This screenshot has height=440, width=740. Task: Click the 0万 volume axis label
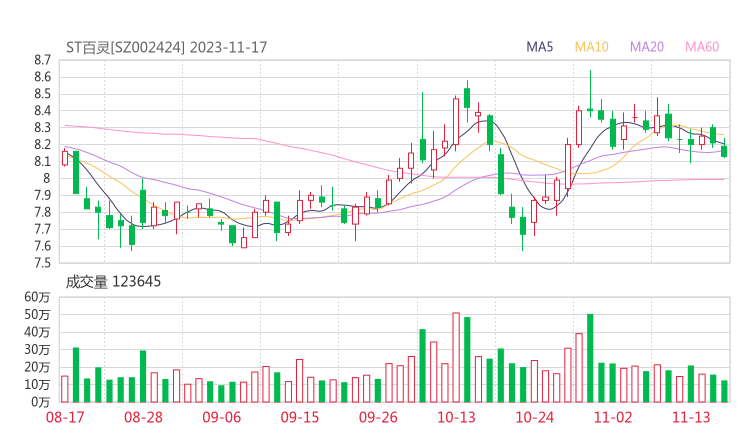point(40,402)
